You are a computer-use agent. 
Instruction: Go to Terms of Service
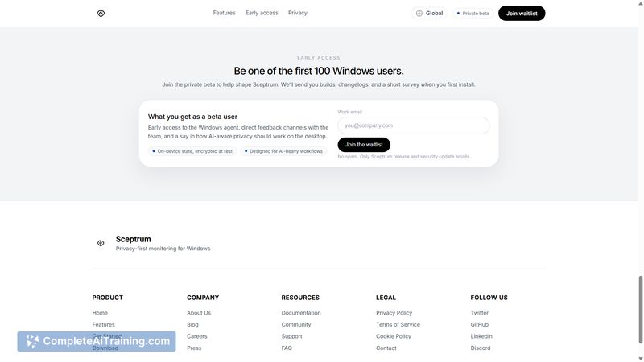coord(398,324)
